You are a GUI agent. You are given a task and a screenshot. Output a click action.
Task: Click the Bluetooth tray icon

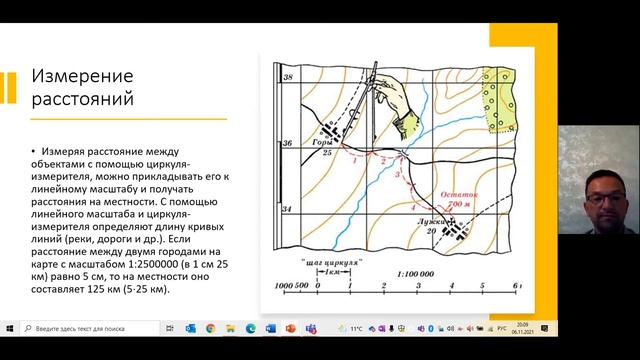coord(431,329)
